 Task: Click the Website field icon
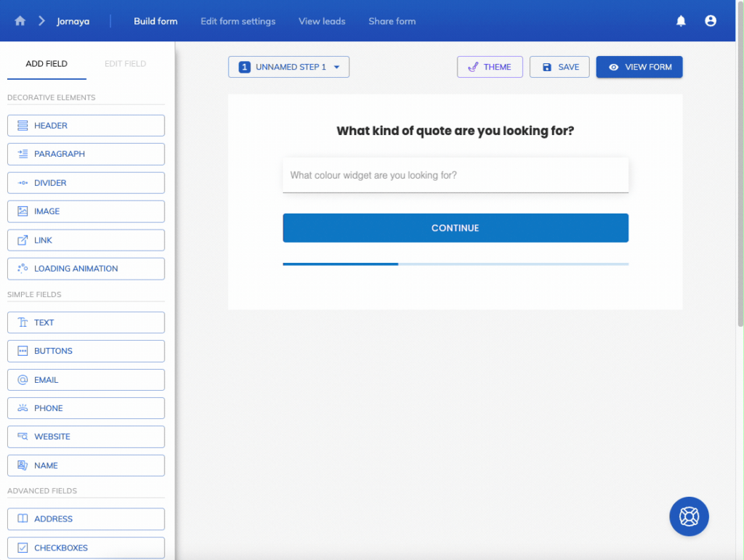[23, 437]
